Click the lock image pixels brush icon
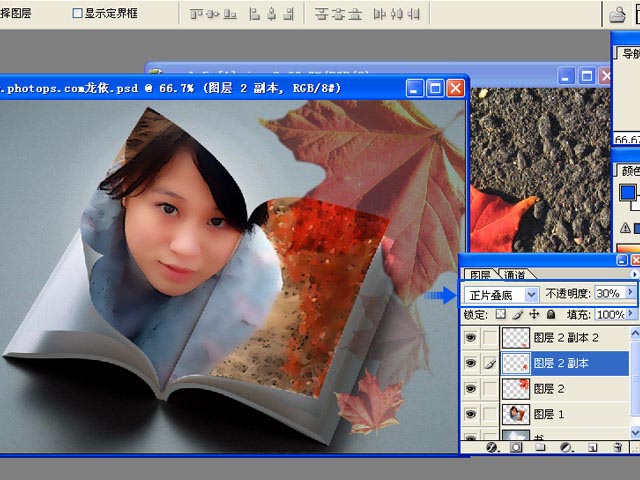Viewport: 640px width, 480px height. (518, 315)
